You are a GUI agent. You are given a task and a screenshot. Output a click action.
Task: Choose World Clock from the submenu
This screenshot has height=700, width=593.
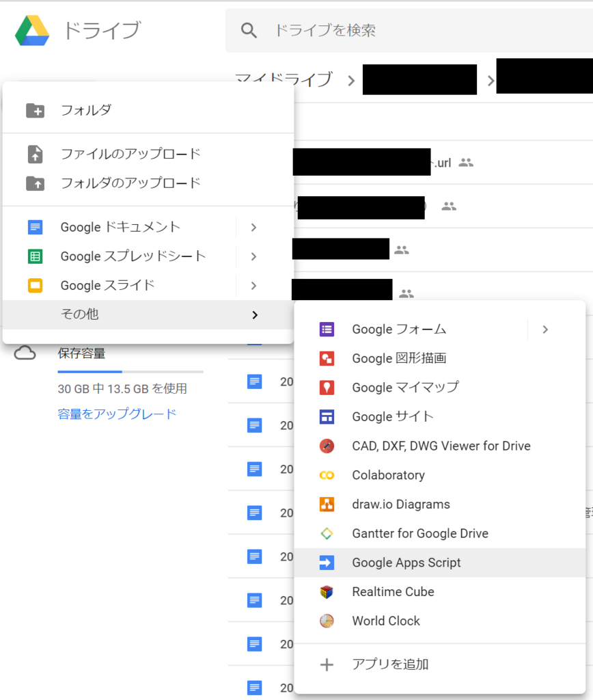coord(439,621)
